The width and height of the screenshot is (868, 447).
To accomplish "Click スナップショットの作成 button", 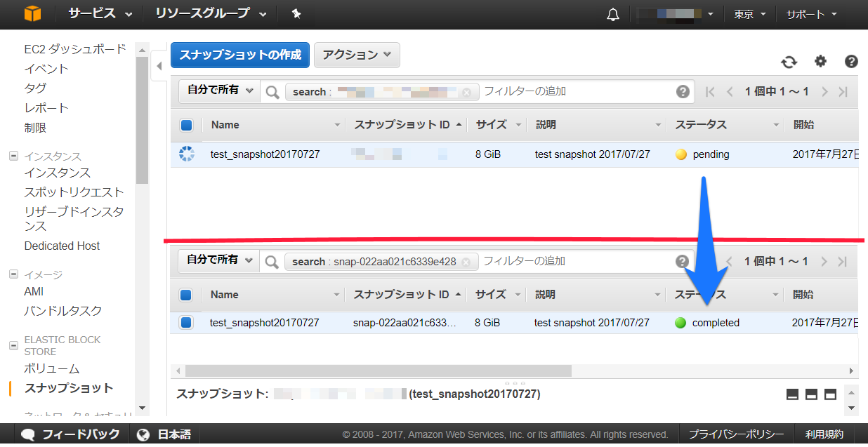I will coord(240,55).
